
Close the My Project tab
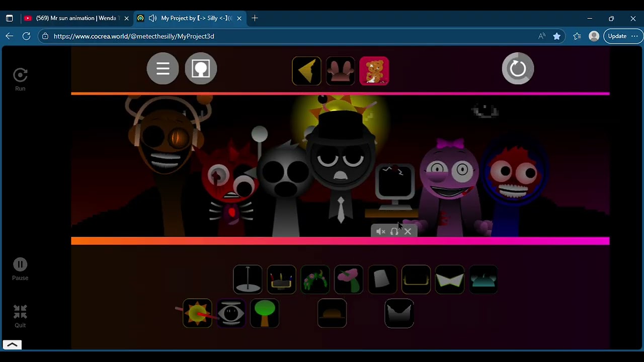click(239, 18)
